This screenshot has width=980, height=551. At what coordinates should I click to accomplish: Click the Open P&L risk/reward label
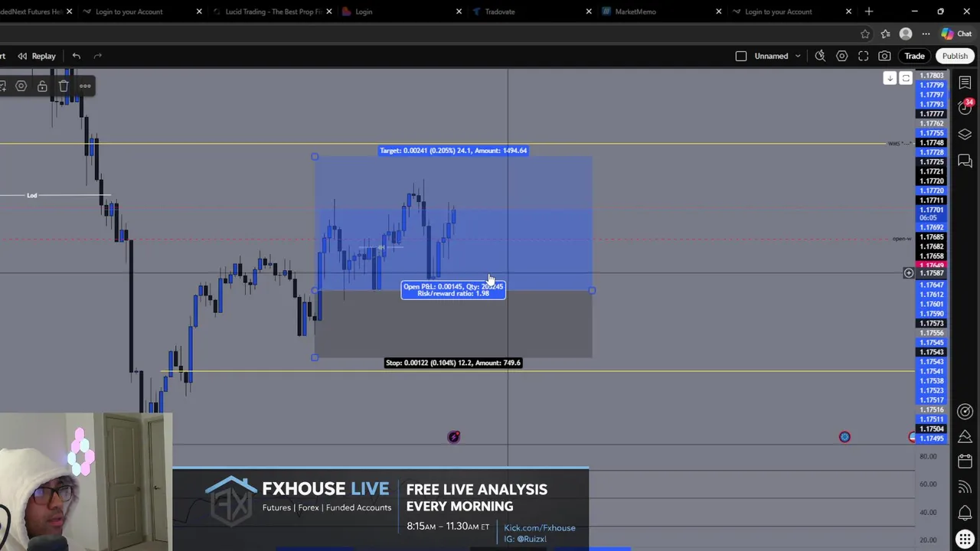pos(453,290)
